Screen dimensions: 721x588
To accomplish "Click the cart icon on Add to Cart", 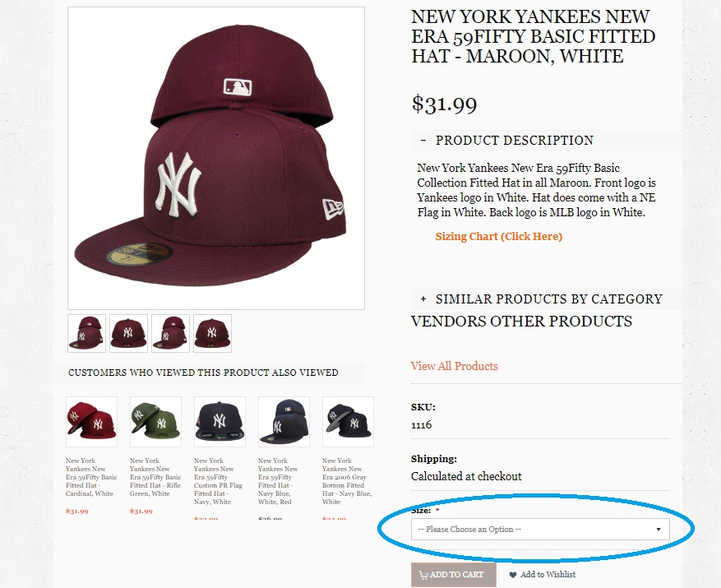I will click(x=423, y=575).
